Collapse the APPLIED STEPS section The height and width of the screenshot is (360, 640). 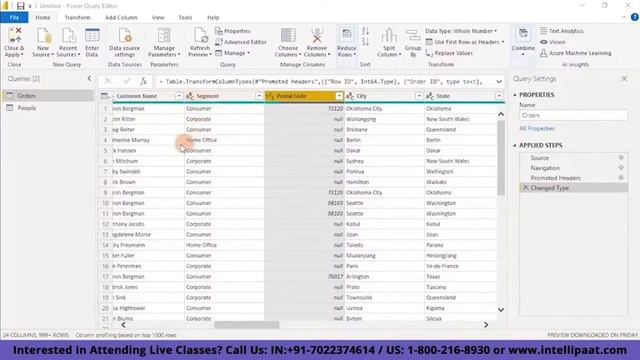click(x=515, y=145)
